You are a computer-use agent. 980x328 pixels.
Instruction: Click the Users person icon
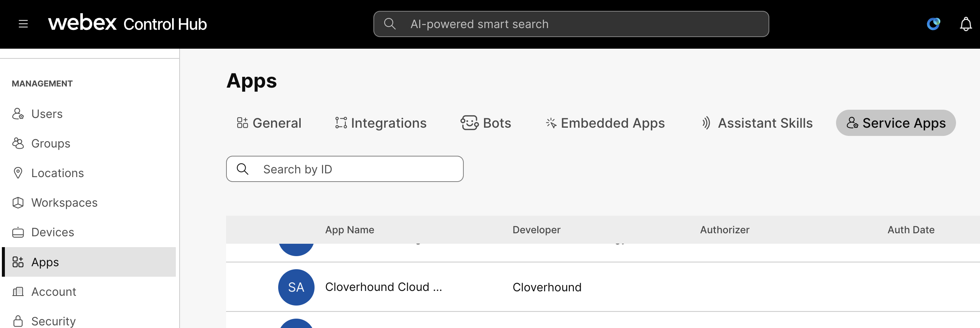(18, 114)
